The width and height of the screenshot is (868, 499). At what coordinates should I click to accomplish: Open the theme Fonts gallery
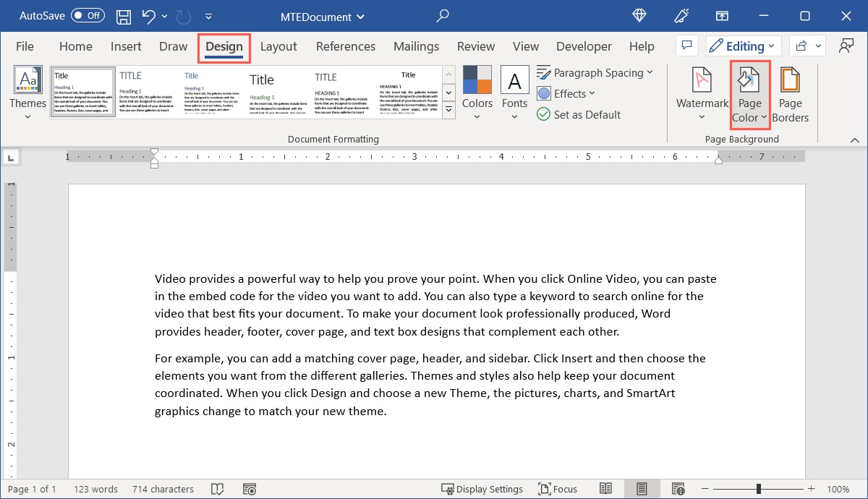coord(514,92)
